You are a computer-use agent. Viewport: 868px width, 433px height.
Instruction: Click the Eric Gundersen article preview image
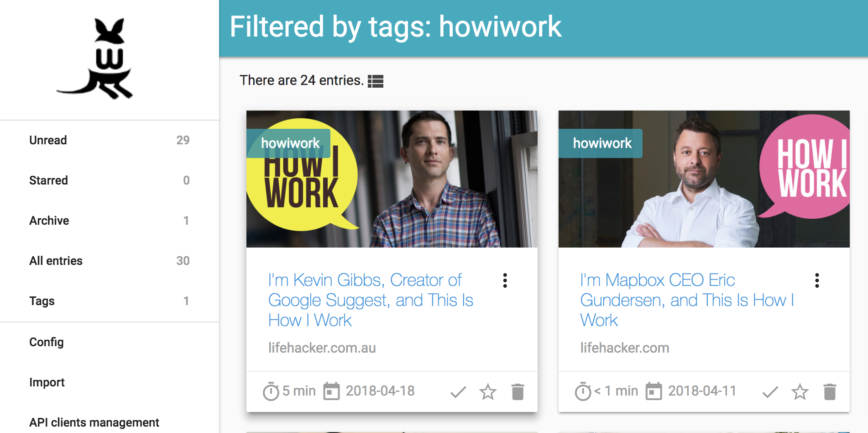704,201
